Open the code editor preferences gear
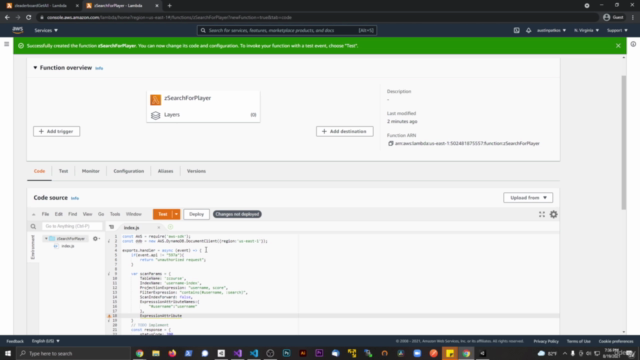Viewport: 640px width, 360px height. [x=553, y=214]
